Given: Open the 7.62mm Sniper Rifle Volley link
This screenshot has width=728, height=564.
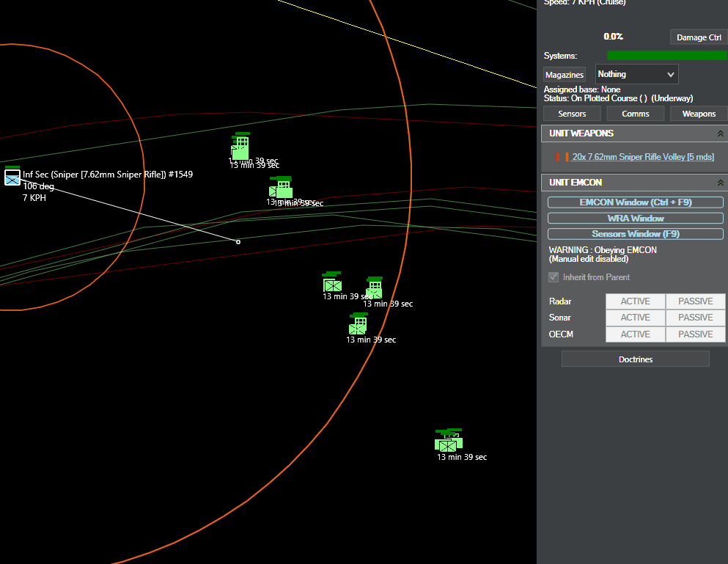Looking at the screenshot, I should click(x=643, y=157).
